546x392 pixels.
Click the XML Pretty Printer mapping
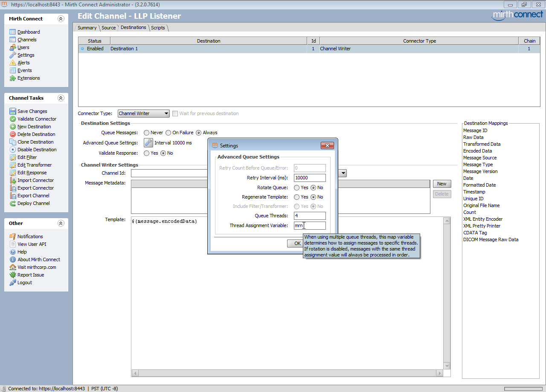[x=482, y=226]
